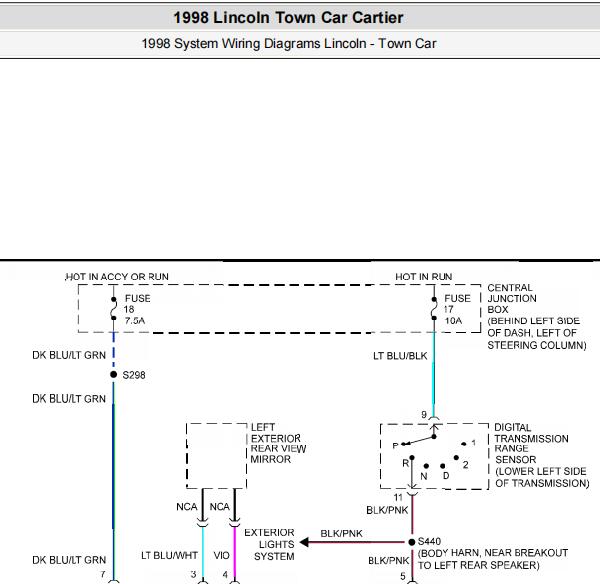Click pin number 7
Viewport: 600px width, 584px height.
point(103,574)
